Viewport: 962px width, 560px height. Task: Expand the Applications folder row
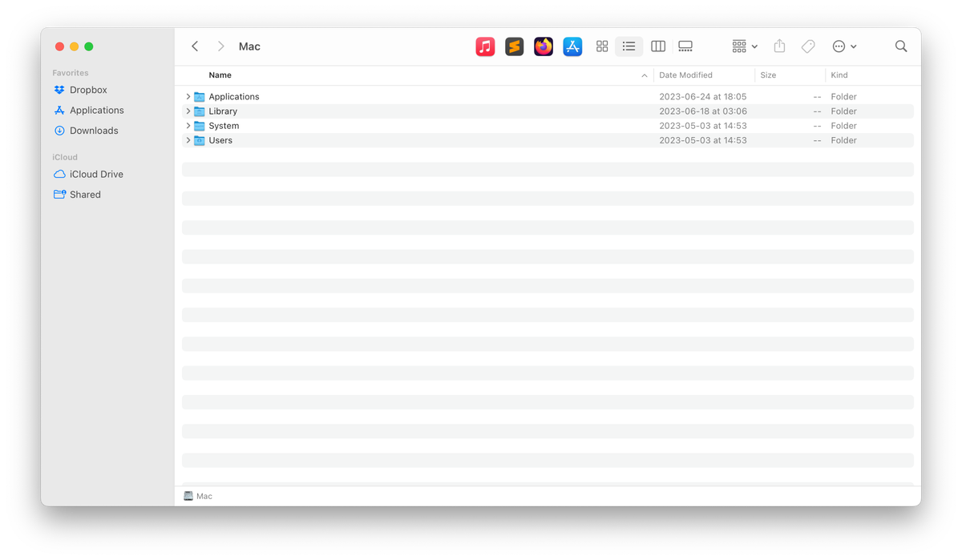click(188, 97)
